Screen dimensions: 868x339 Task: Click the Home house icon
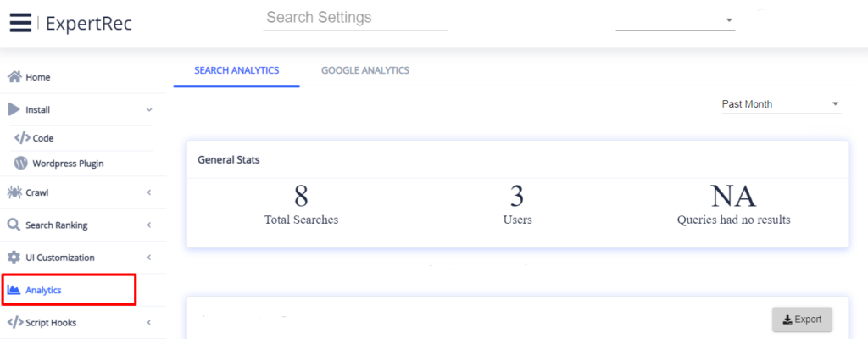(x=14, y=77)
